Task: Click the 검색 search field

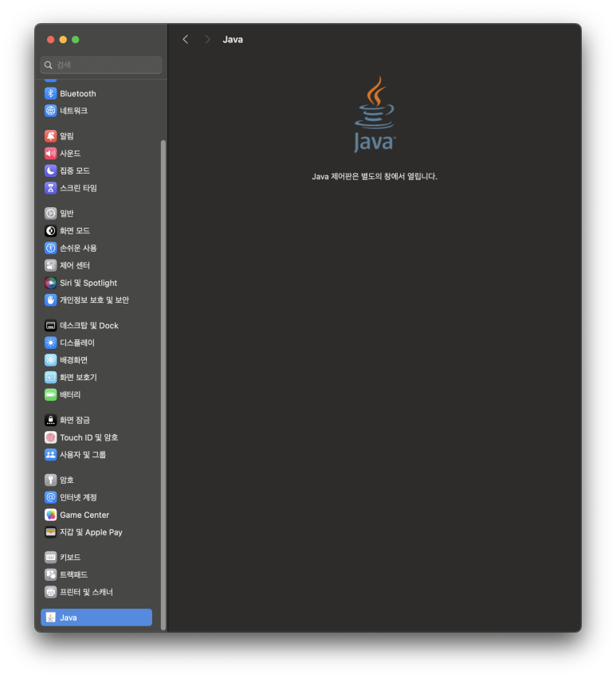Action: (101, 65)
